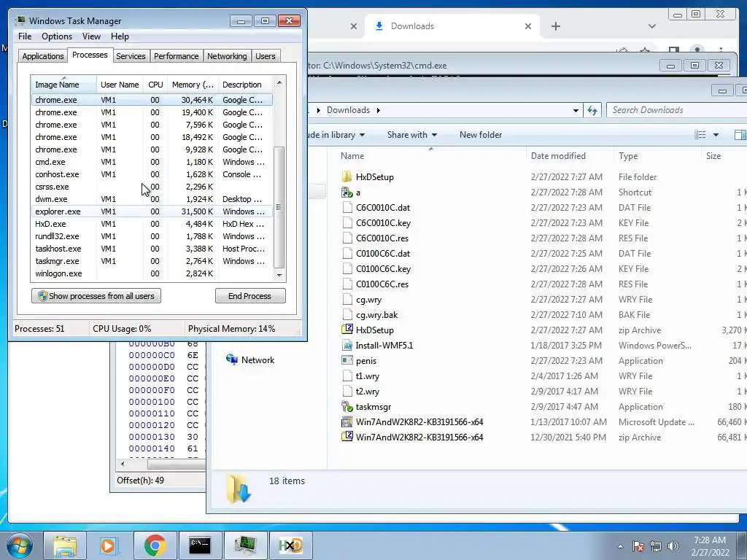The width and height of the screenshot is (747, 560).
Task: Click the process list scroll-down arrow
Action: coord(279,275)
